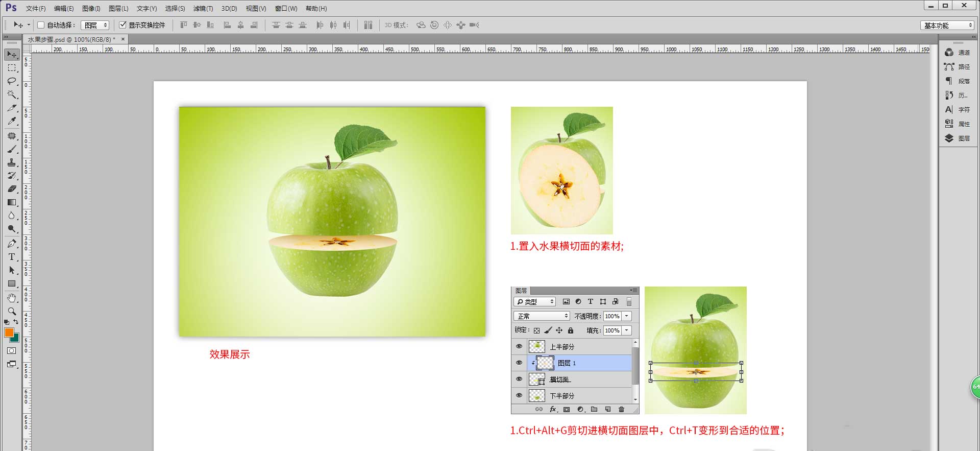980x451 pixels.
Task: Open the 属性 (Properties) panel
Action: 958,124
